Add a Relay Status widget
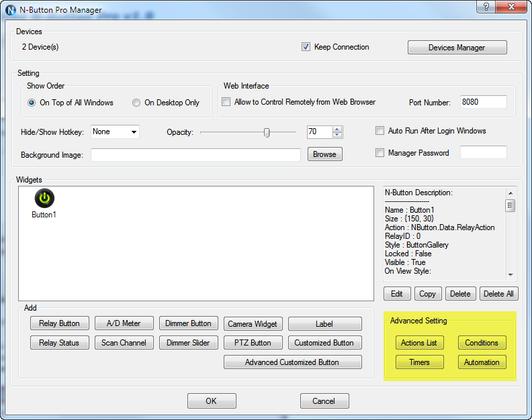The image size is (532, 420). pos(59,343)
